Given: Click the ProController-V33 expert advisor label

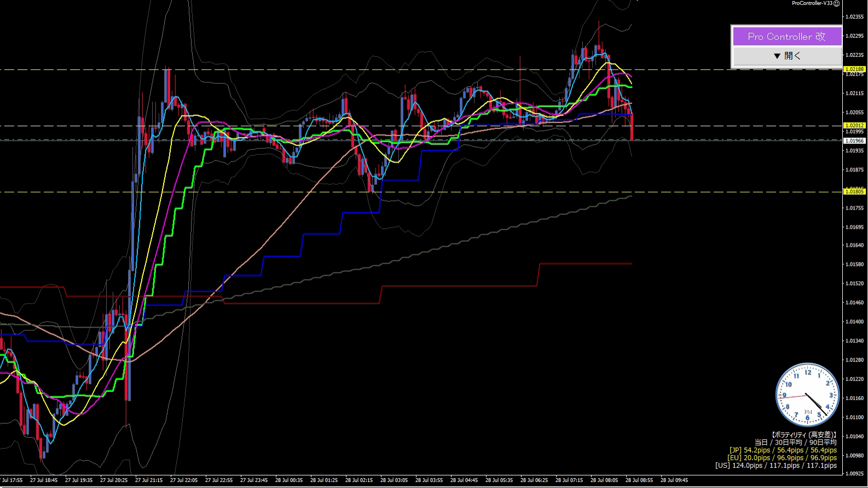Looking at the screenshot, I should 812,3.
